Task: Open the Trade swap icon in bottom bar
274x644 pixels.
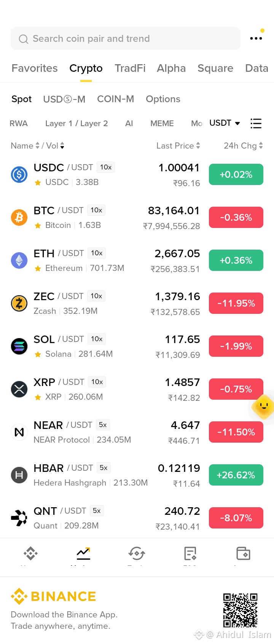Action: coord(137,553)
